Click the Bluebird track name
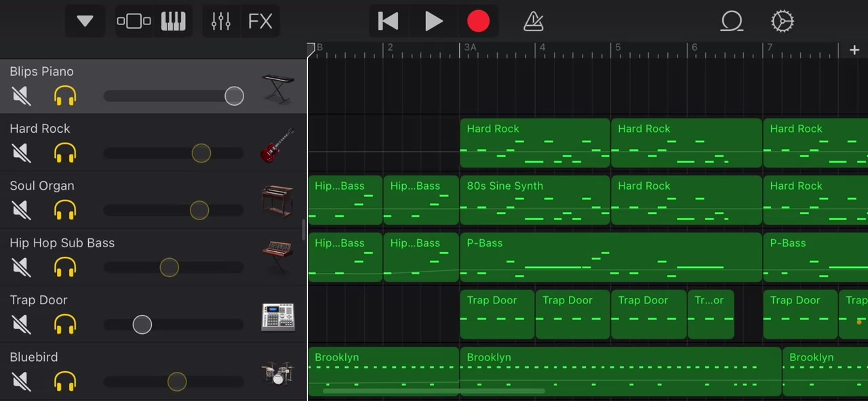The image size is (868, 401). tap(34, 357)
